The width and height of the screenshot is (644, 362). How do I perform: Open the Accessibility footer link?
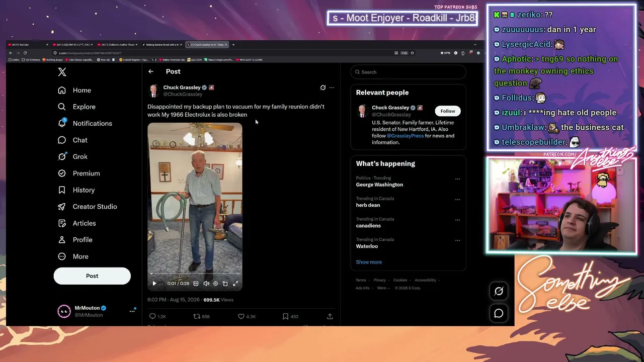click(426, 280)
